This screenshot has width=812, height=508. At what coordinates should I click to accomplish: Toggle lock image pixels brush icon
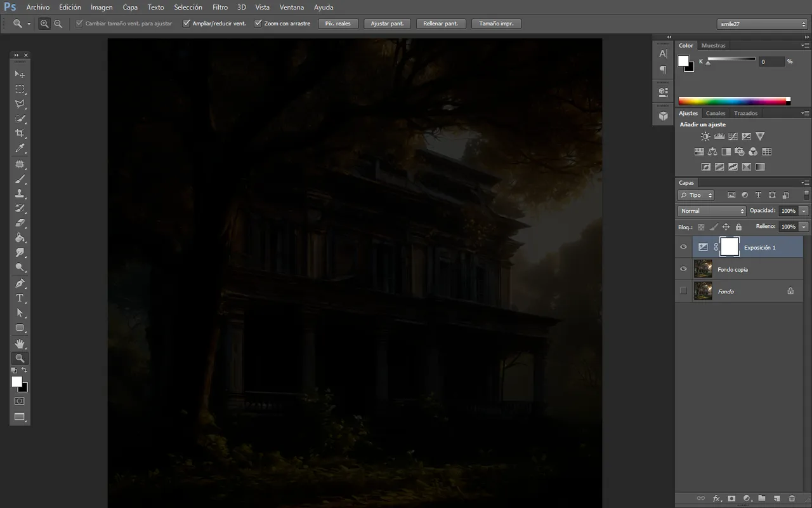pyautogui.click(x=714, y=227)
